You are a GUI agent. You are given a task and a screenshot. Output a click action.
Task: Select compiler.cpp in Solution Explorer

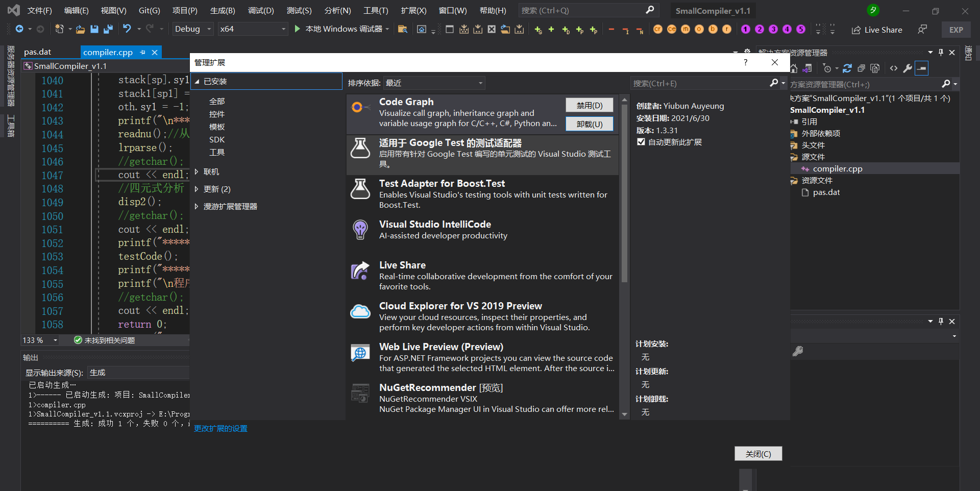tap(837, 168)
